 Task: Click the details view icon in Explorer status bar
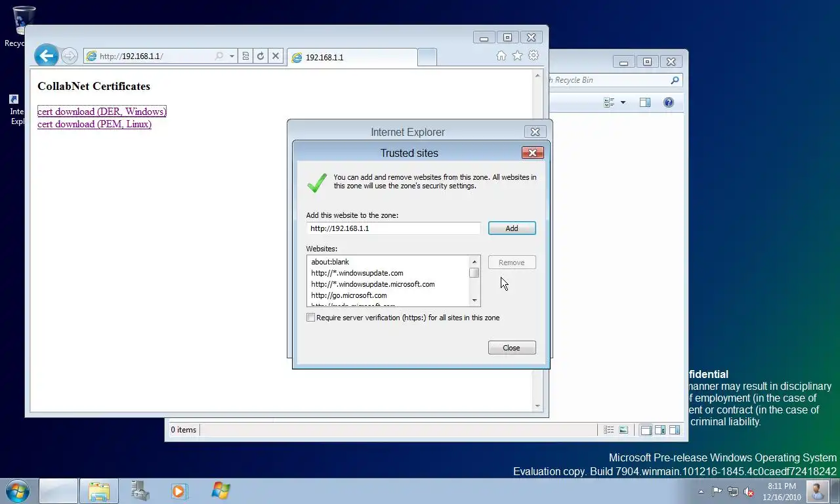(609, 430)
